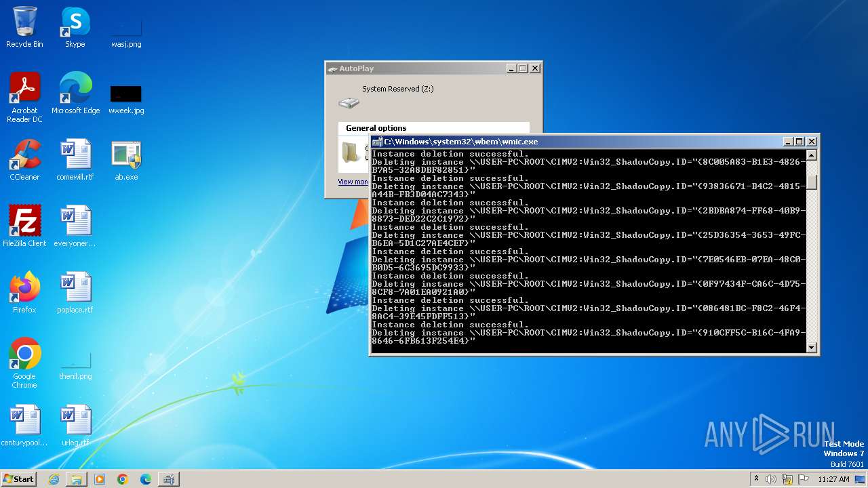Open the Recycle Bin desktop icon
Viewport: 868px width, 488px height.
[24, 27]
